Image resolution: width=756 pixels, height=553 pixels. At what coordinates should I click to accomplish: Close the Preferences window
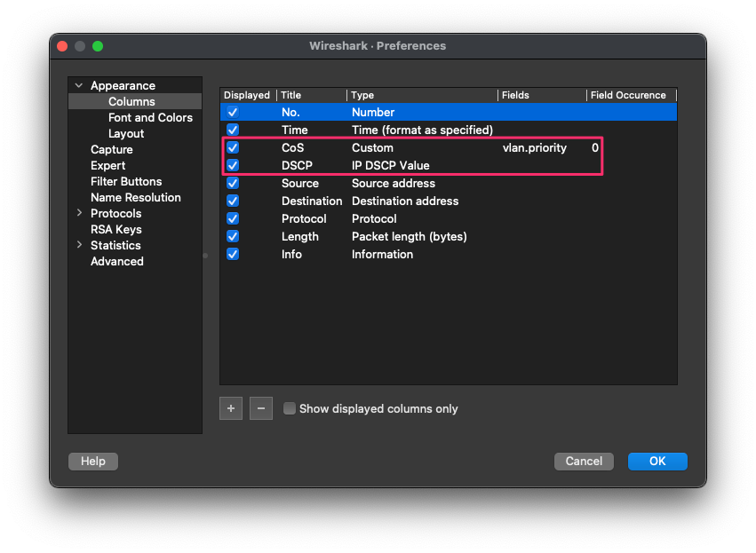(x=62, y=46)
